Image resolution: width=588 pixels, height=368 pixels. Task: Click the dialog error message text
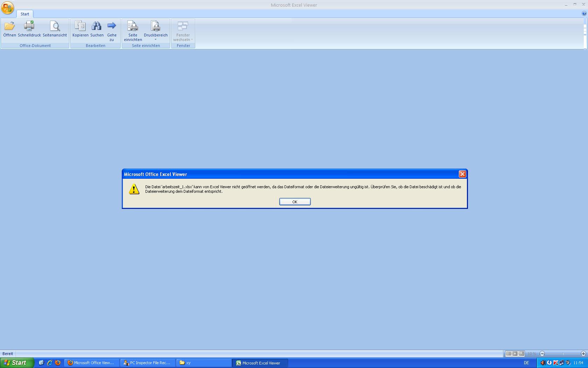(x=303, y=189)
